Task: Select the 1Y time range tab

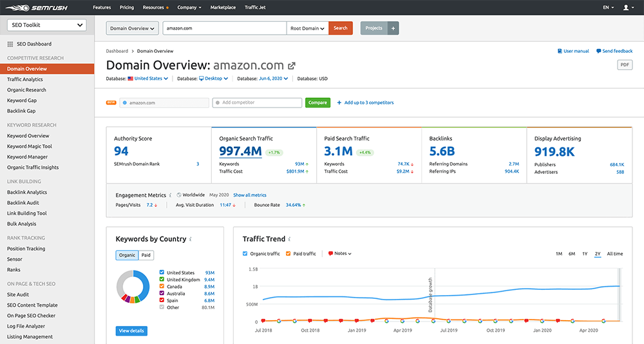Action: (x=585, y=254)
